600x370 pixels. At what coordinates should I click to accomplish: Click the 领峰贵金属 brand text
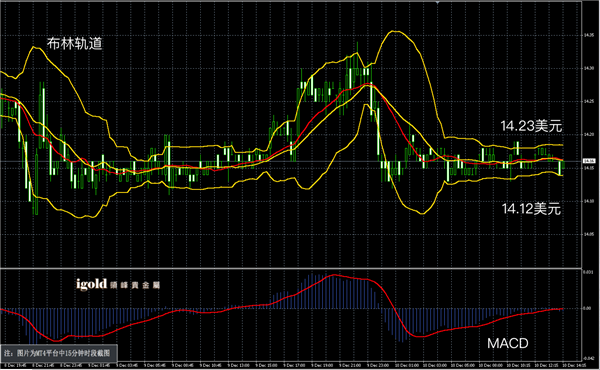click(135, 285)
